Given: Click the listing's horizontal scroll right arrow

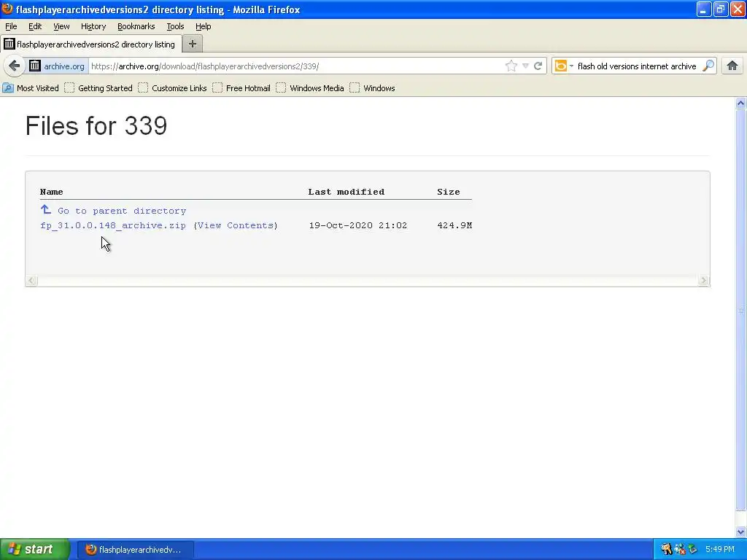Looking at the screenshot, I should pyautogui.click(x=703, y=281).
